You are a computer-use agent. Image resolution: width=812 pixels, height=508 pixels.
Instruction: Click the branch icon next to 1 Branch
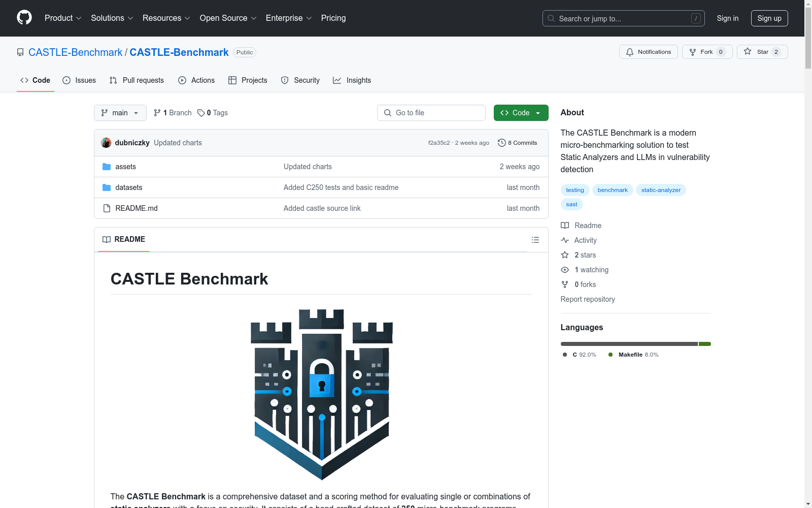click(157, 113)
